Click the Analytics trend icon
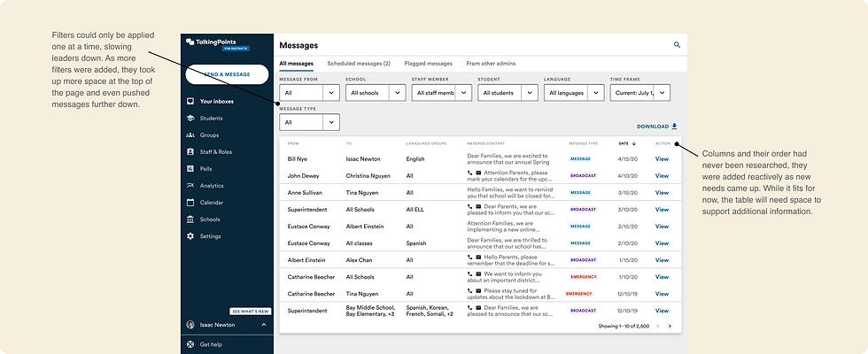Viewport: 868px width, 354px height. coord(190,185)
